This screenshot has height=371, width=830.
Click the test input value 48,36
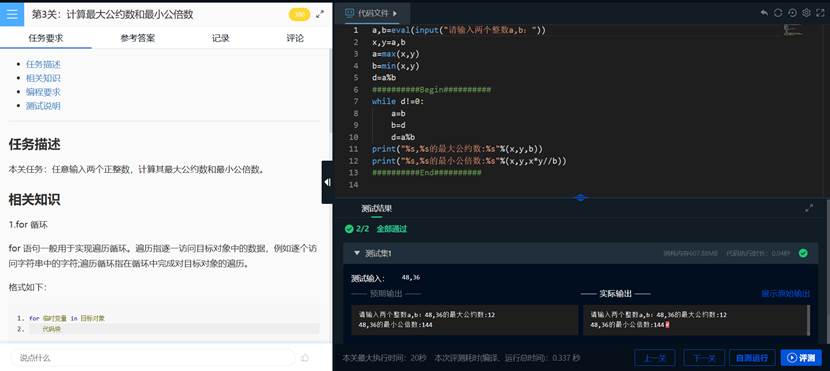(411, 277)
